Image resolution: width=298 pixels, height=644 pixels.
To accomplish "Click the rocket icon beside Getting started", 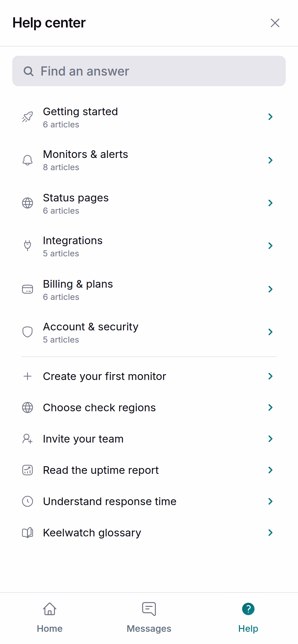I will 28,117.
